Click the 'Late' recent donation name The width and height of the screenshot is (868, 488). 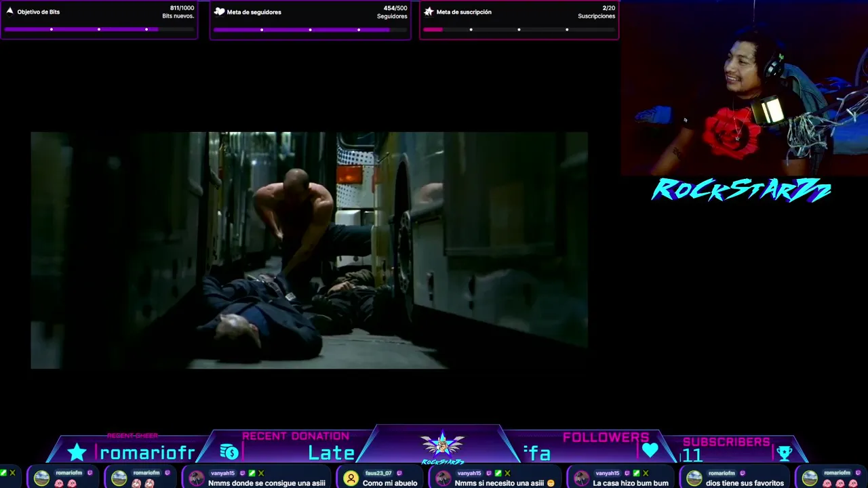coord(331,453)
